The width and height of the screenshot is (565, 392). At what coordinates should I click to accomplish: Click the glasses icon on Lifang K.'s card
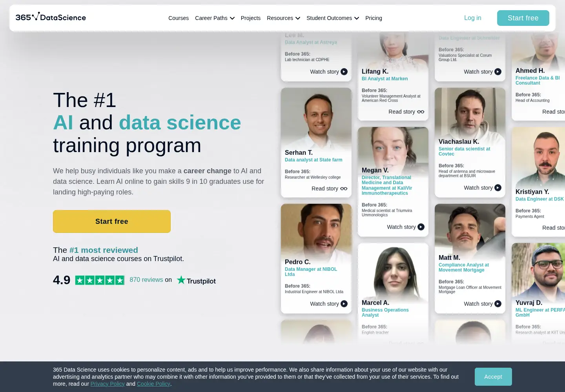421,112
